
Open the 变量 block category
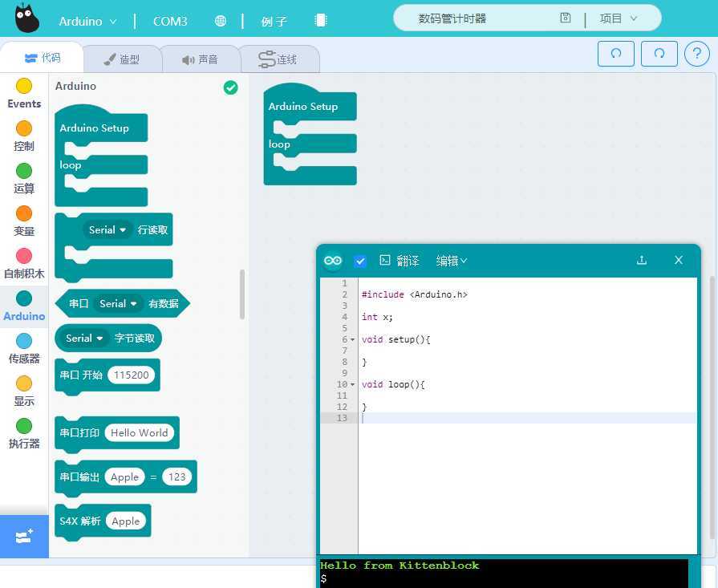click(x=24, y=221)
